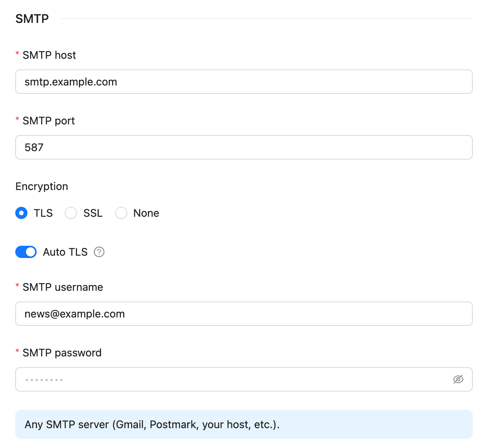488x448 pixels.
Task: Click the "SMTP password" label
Action: [62, 353]
